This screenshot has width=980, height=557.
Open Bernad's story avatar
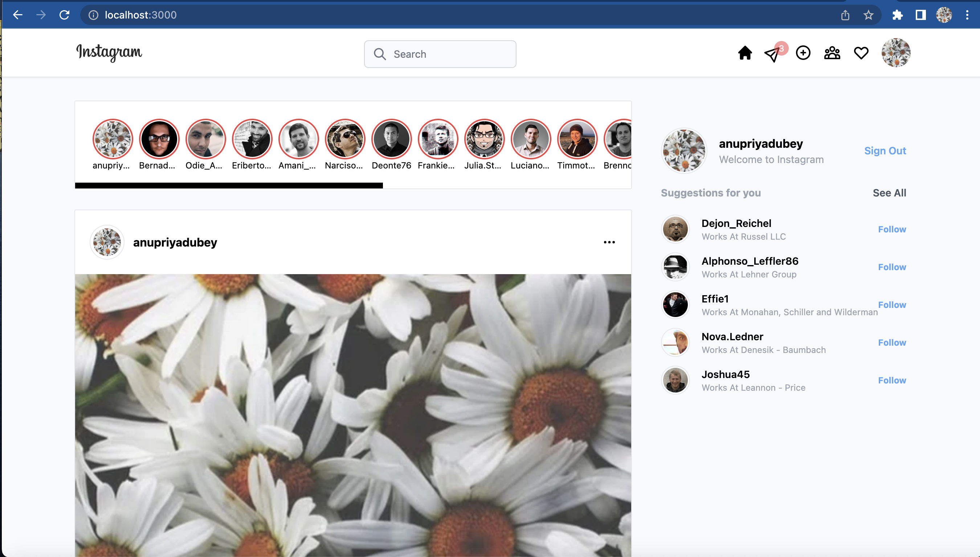(159, 139)
